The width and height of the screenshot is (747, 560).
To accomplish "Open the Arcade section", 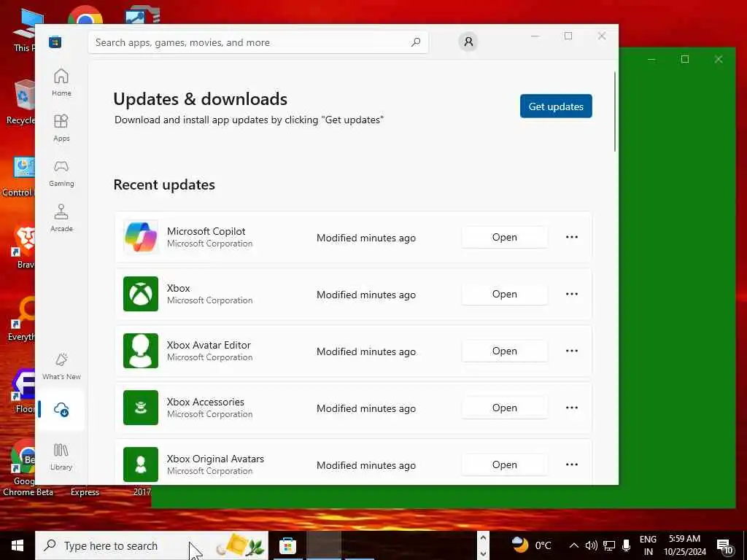I will (61, 218).
